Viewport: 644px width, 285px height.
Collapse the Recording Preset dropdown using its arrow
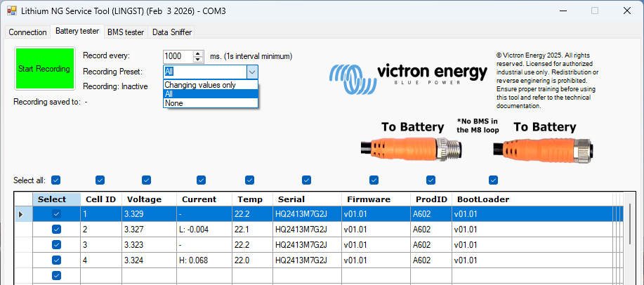pyautogui.click(x=252, y=72)
